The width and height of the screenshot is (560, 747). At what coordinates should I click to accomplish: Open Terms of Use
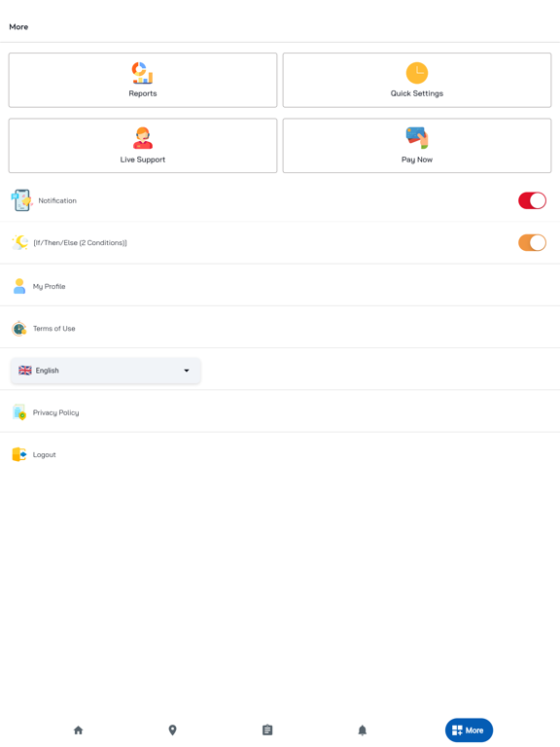pyautogui.click(x=280, y=328)
